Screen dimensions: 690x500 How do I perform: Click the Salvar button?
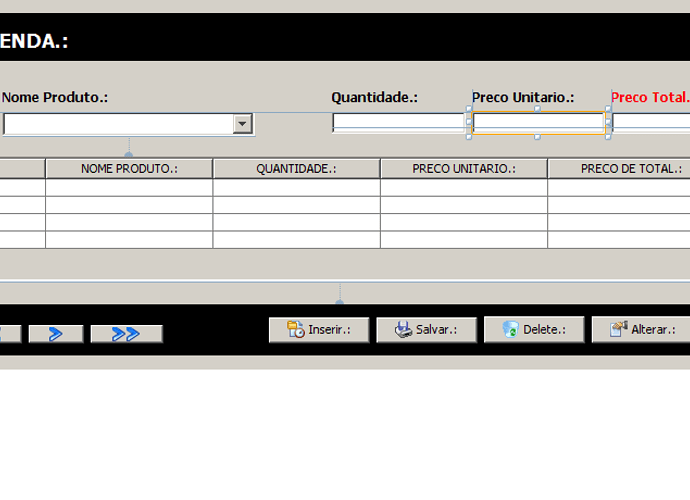426,330
